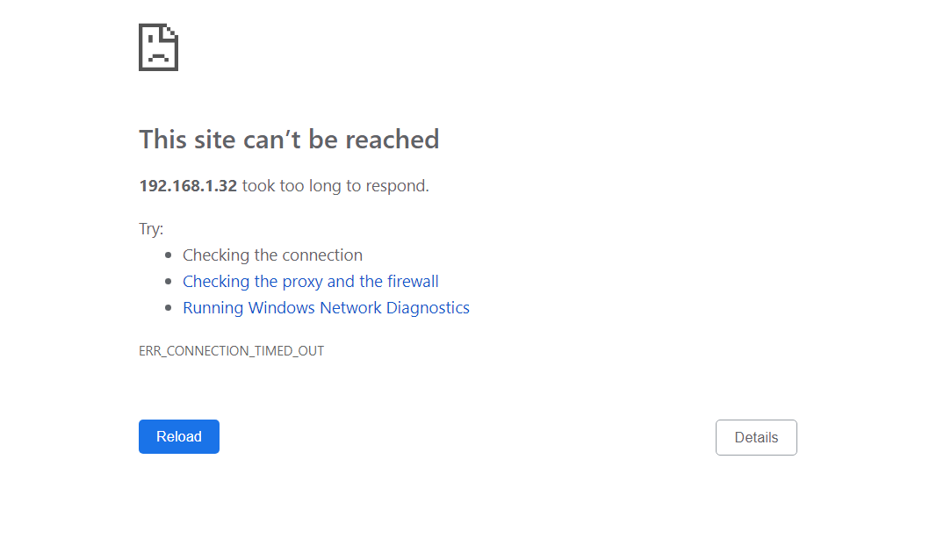Click the 'Try:' label
The height and width of the screenshot is (560, 951).
click(x=151, y=228)
